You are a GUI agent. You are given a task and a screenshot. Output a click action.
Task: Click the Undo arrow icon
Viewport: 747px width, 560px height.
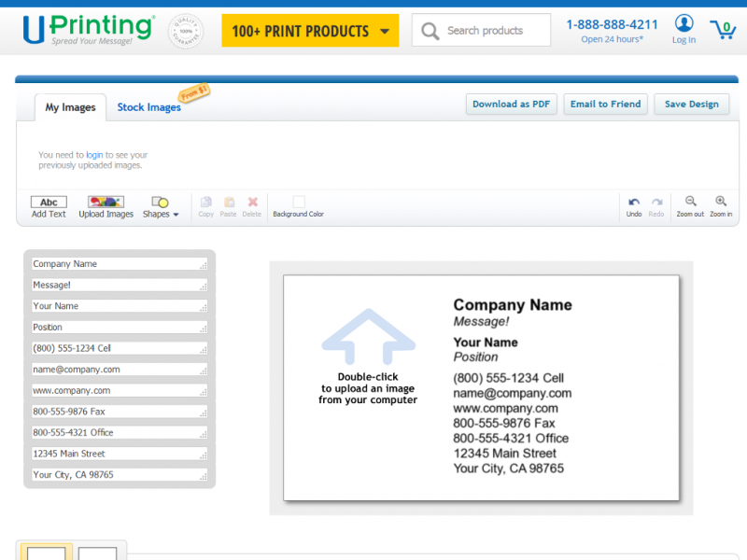pyautogui.click(x=634, y=202)
